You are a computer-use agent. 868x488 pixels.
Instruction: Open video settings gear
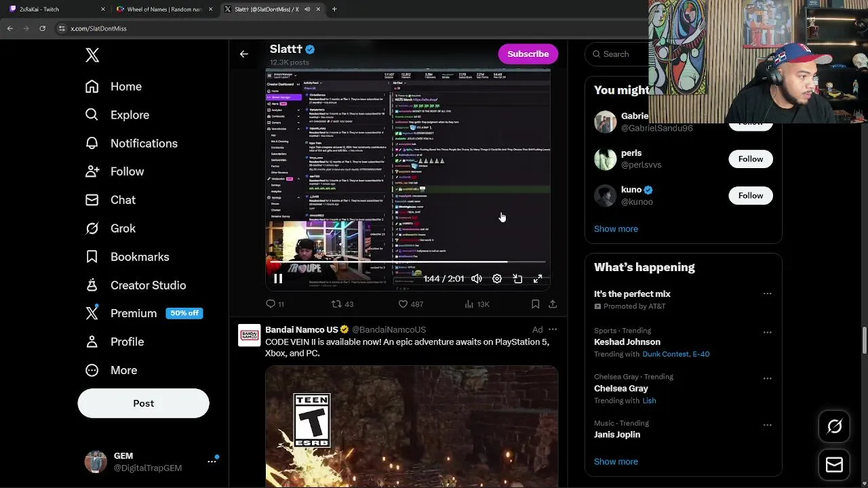point(497,279)
